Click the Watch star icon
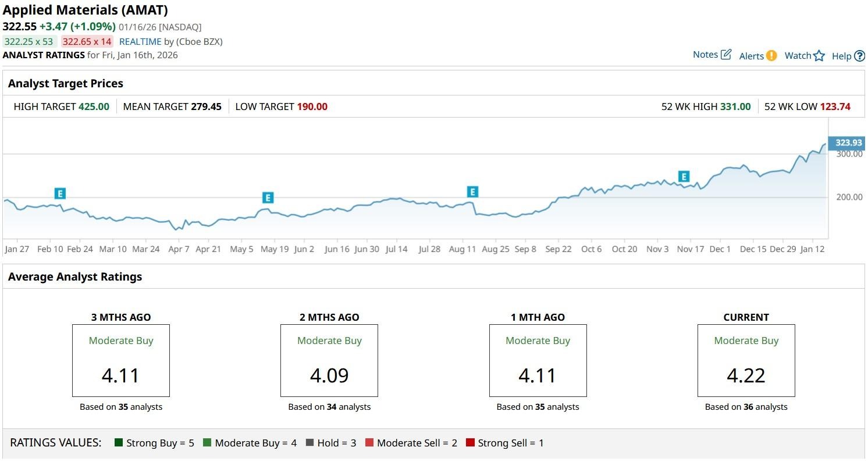Image resolution: width=868 pixels, height=461 pixels. click(819, 56)
